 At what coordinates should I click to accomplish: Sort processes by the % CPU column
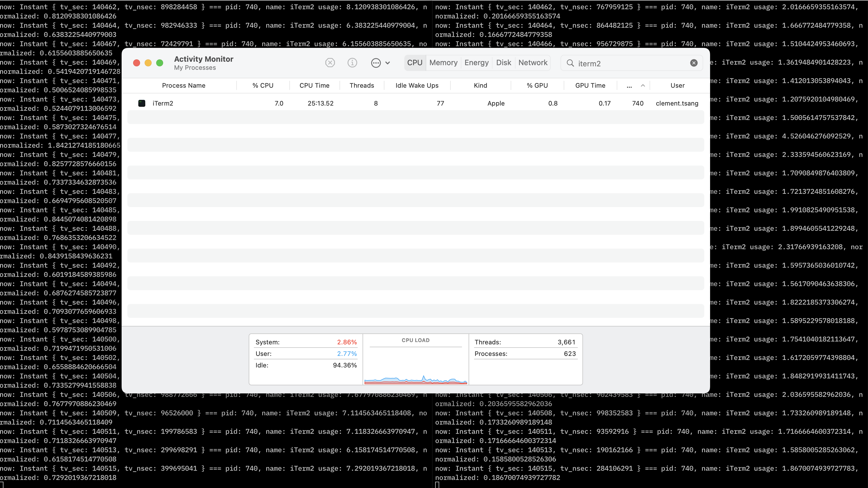pyautogui.click(x=263, y=85)
